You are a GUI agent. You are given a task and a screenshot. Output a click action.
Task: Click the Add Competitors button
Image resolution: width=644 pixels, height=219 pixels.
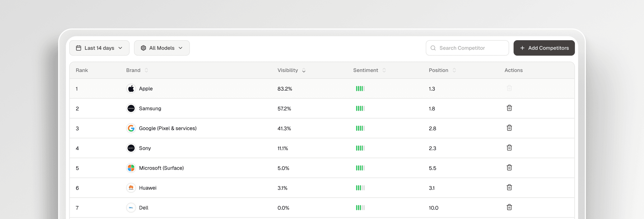(544, 48)
